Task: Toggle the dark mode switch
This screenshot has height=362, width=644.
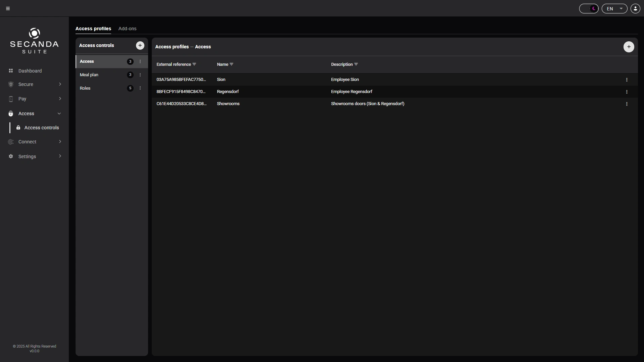Action: click(x=589, y=9)
